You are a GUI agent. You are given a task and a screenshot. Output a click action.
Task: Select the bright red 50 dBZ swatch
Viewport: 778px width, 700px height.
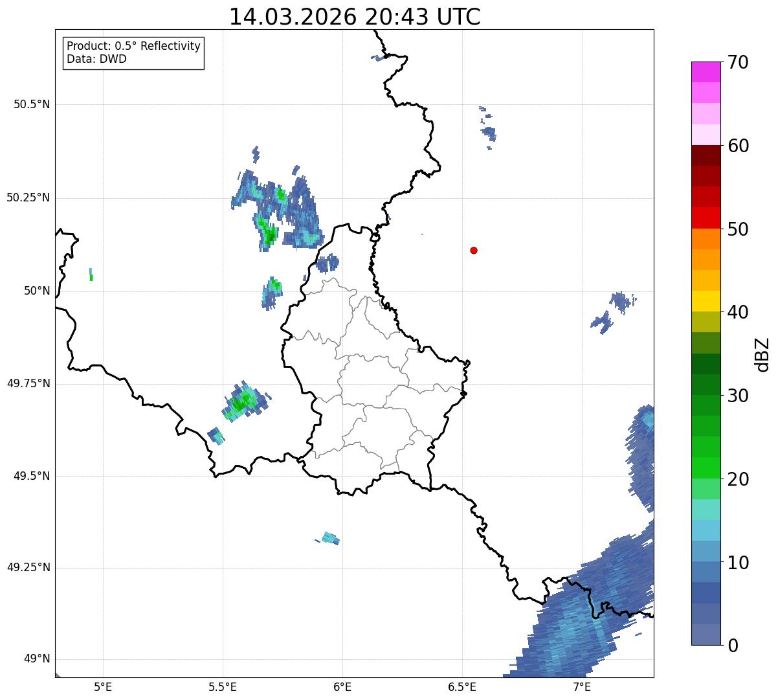[706, 218]
